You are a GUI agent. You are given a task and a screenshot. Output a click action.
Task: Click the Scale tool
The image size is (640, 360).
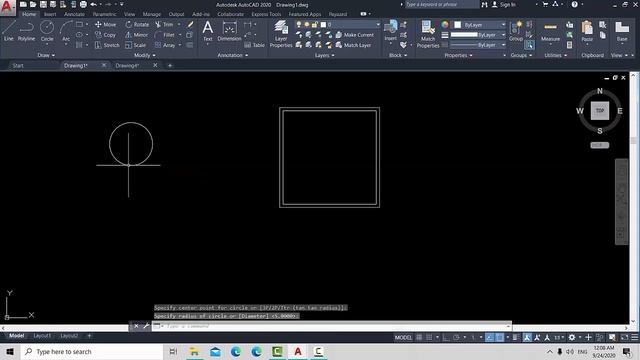click(136, 45)
